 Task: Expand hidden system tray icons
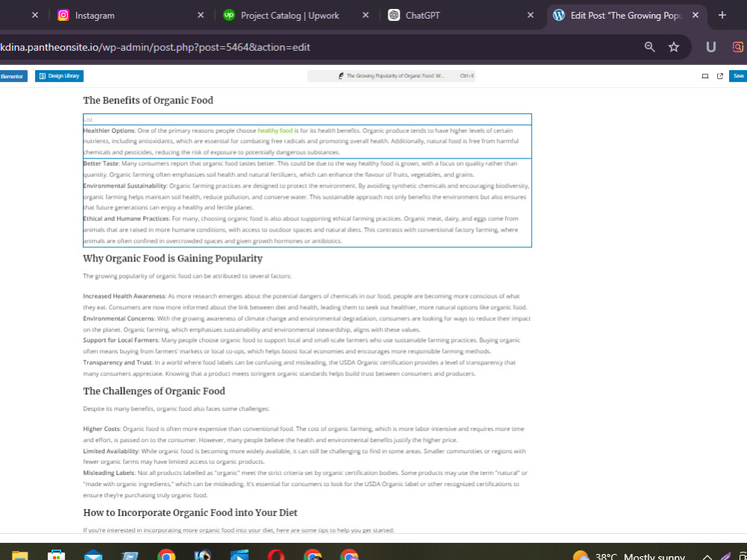(707, 557)
